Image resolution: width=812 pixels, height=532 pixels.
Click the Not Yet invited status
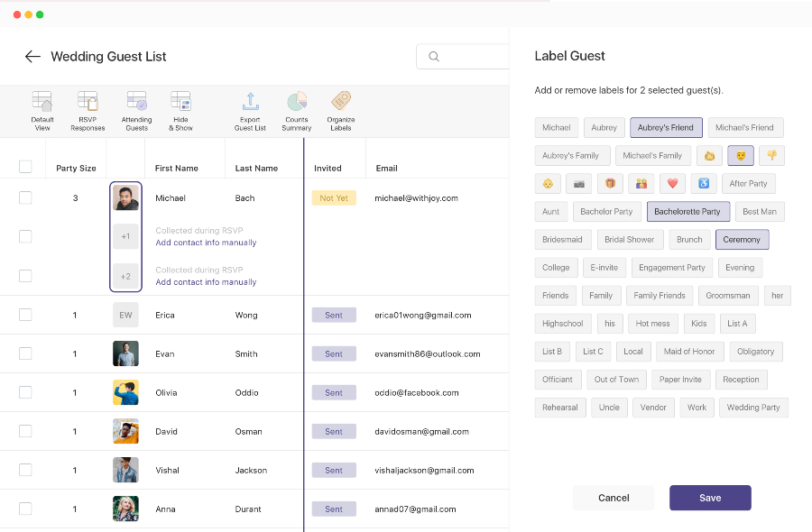[x=334, y=198]
